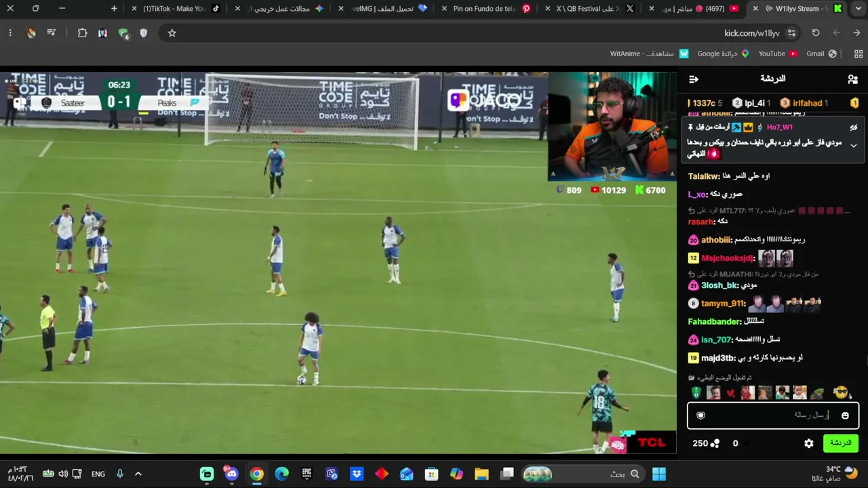Click the grey shield extension icon
This screenshot has height=488, width=868.
(x=143, y=33)
